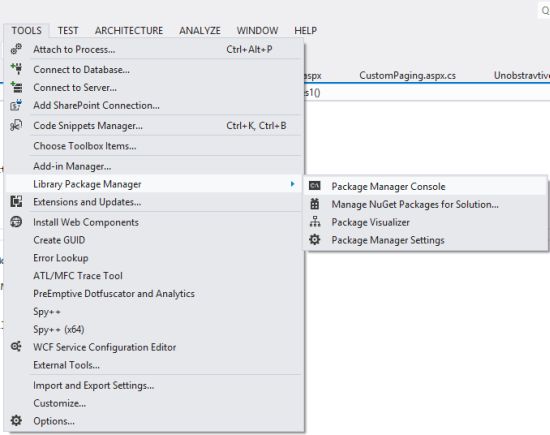550x435 pixels.
Task: Open the ANALYZE menu
Action: tap(200, 31)
